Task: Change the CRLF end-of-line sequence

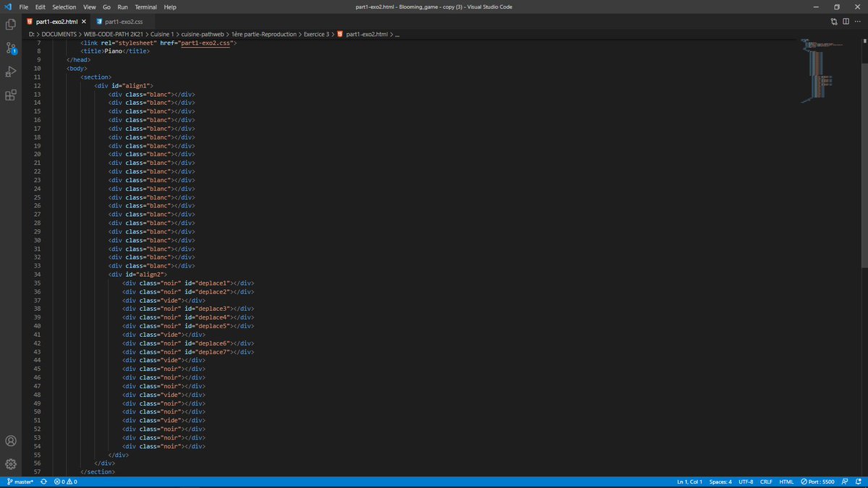Action: click(x=766, y=481)
